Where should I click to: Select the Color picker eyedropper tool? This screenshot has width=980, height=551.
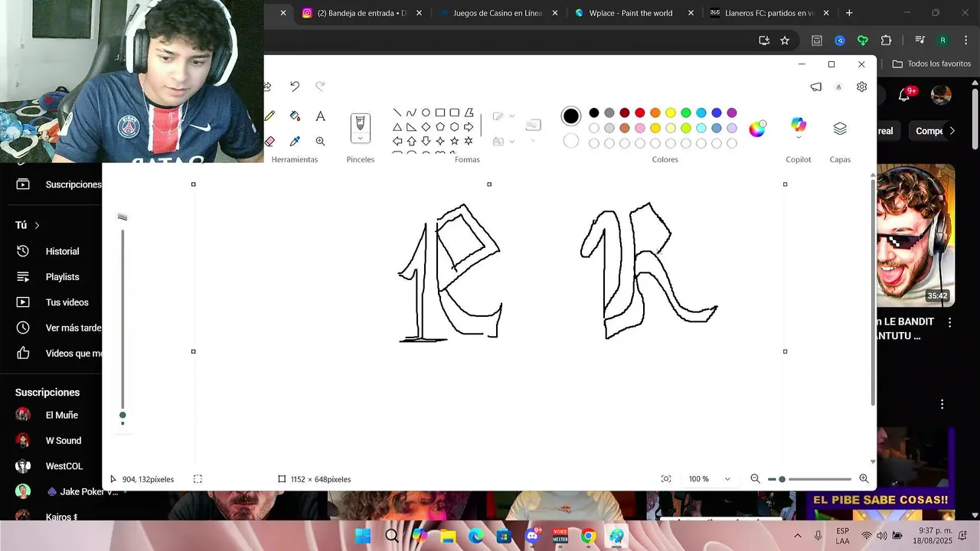point(295,142)
